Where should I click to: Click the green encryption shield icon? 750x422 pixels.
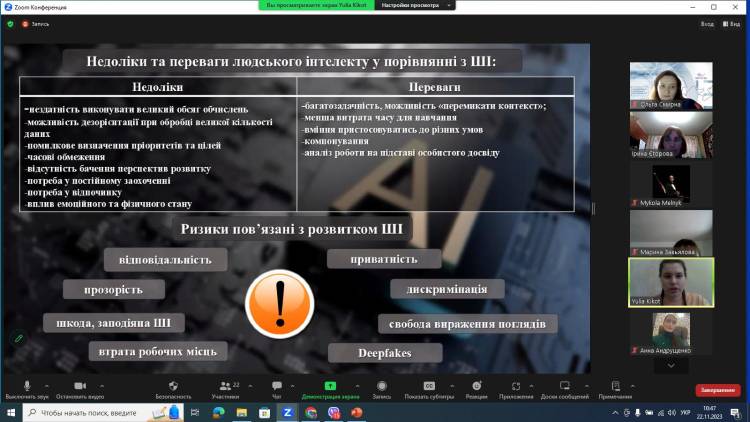11,23
